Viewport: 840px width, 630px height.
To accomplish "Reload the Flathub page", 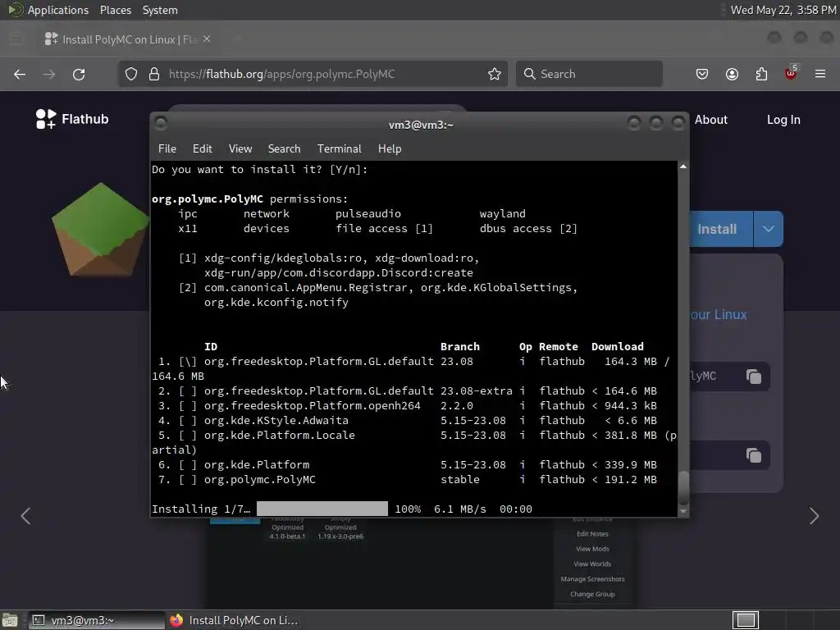I will click(79, 74).
